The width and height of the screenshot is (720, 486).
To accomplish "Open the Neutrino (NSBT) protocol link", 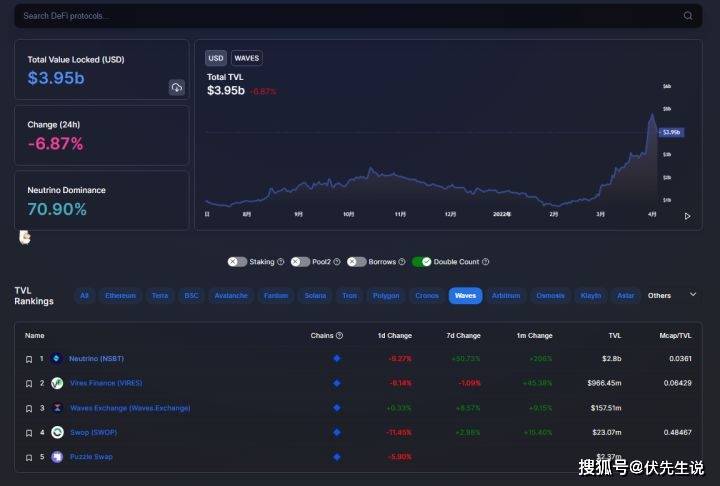I will pos(96,358).
